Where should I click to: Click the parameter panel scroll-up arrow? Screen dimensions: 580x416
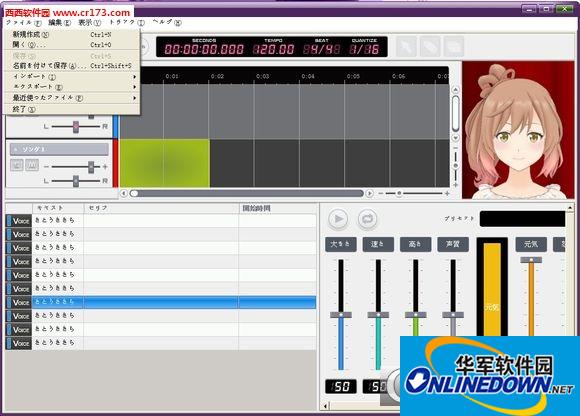click(x=570, y=208)
